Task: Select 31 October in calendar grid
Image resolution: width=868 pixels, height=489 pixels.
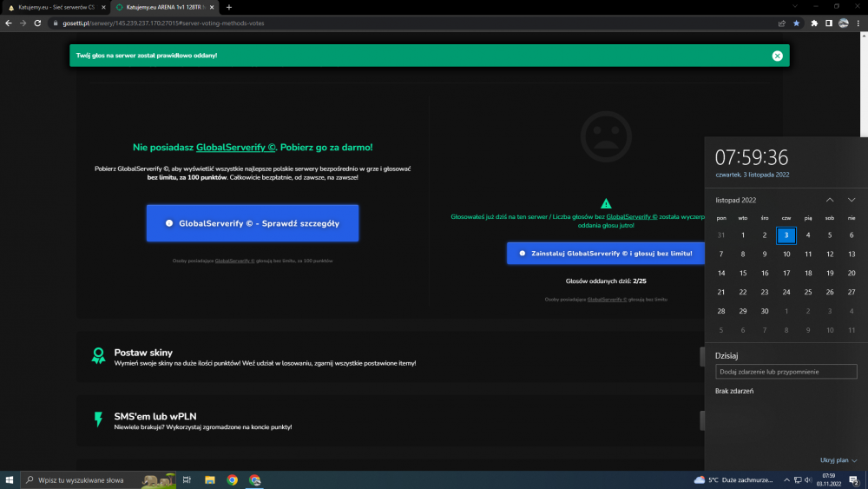Action: (720, 235)
